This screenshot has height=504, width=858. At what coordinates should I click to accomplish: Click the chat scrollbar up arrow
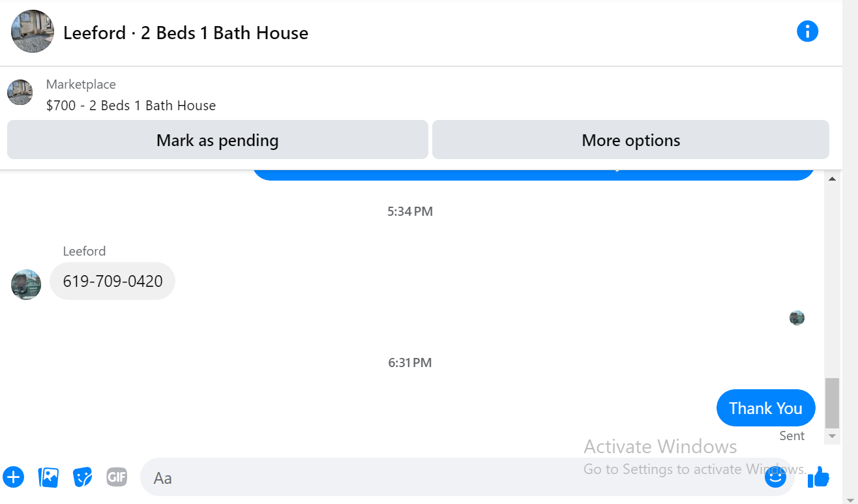tap(832, 179)
